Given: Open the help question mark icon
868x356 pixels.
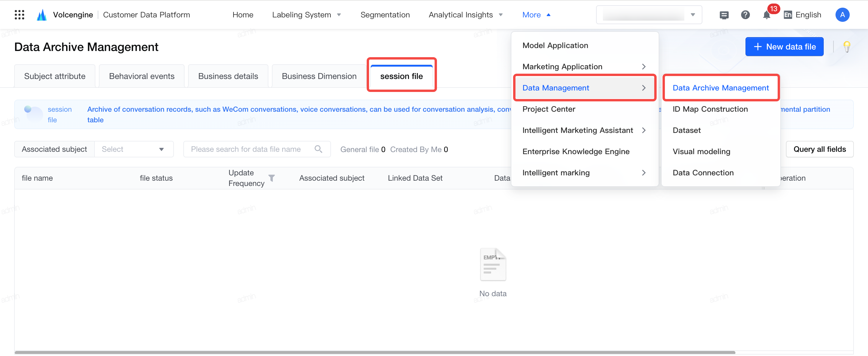Looking at the screenshot, I should 745,15.
